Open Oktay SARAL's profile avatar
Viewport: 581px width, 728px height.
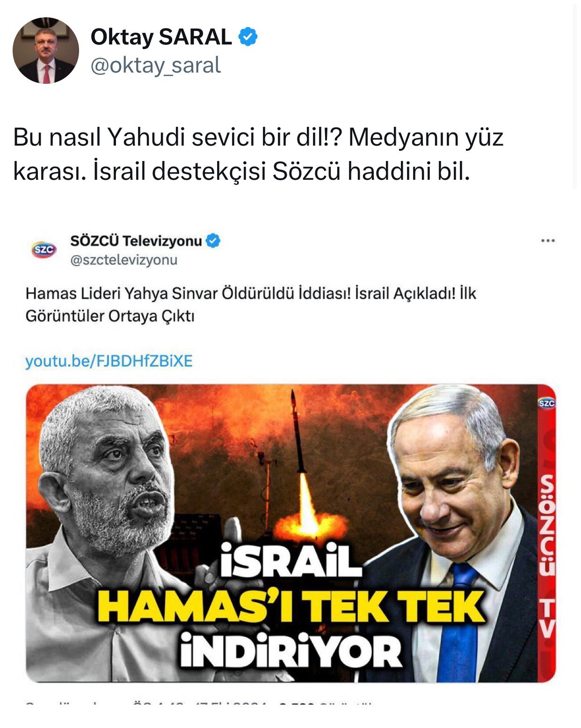point(45,51)
